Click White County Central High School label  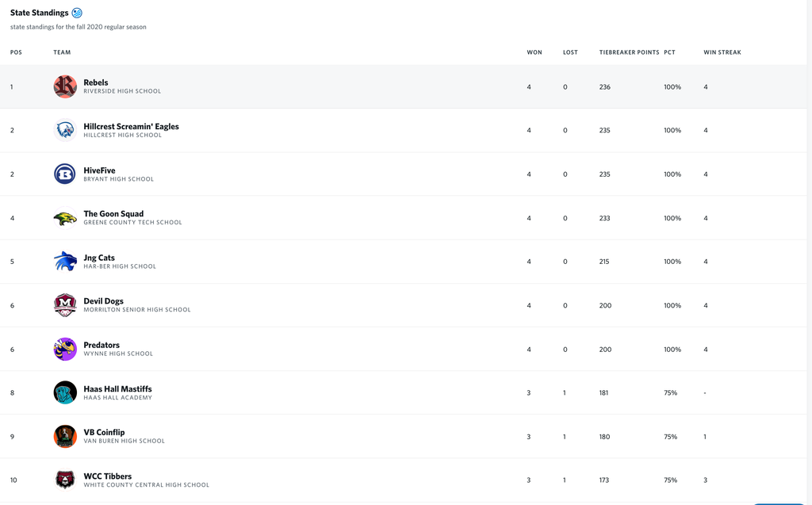147,485
